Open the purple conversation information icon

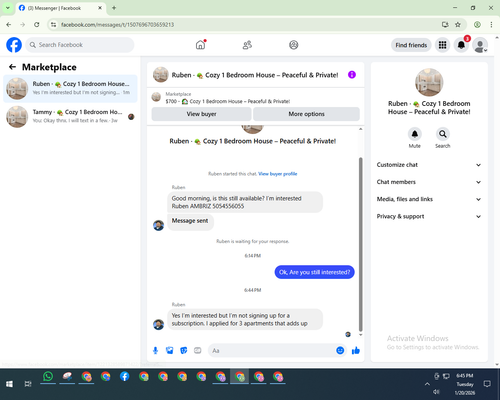(x=352, y=75)
